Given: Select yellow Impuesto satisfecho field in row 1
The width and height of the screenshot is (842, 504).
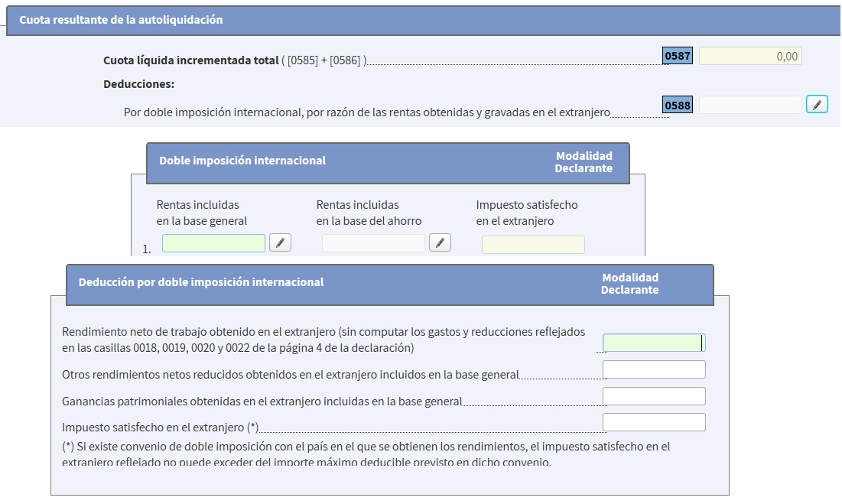Looking at the screenshot, I should coord(533,244).
